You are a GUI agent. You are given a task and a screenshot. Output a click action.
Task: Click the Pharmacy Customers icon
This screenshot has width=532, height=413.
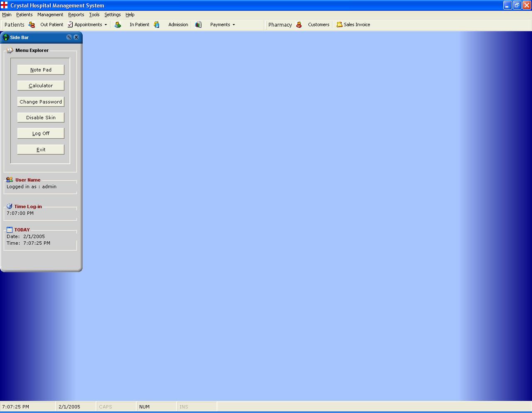coord(299,25)
